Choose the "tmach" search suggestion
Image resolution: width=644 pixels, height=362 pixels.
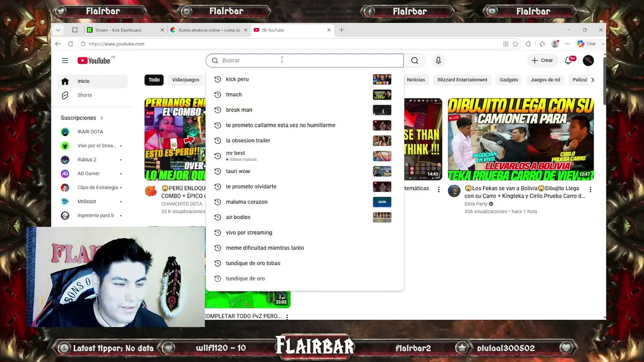(x=304, y=95)
